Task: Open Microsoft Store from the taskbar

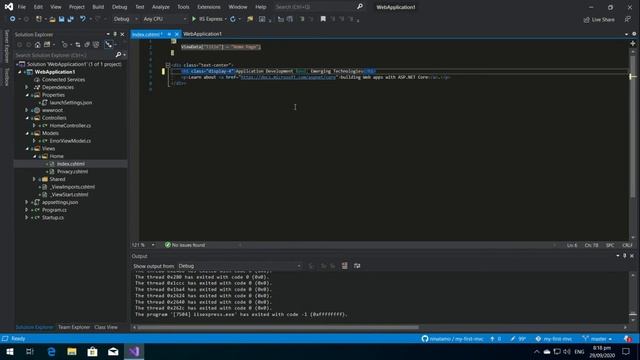Action: point(93,351)
